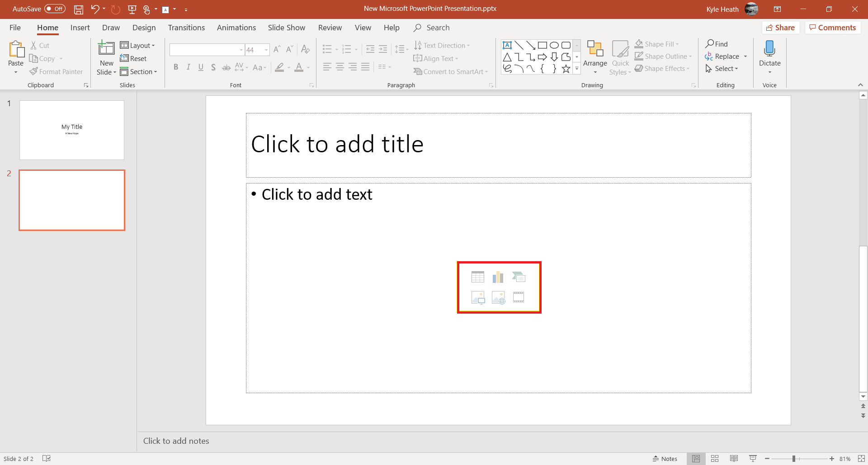Open the Insert Chart placeholder icon

point(498,276)
